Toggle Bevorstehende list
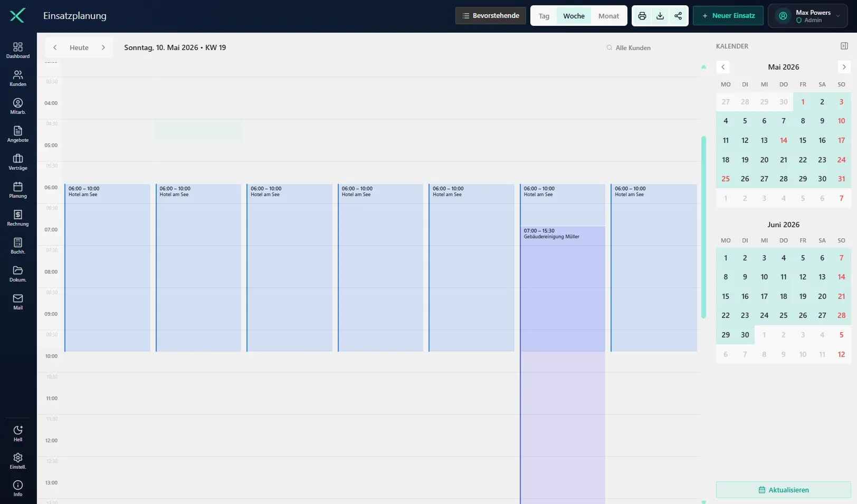 491,16
